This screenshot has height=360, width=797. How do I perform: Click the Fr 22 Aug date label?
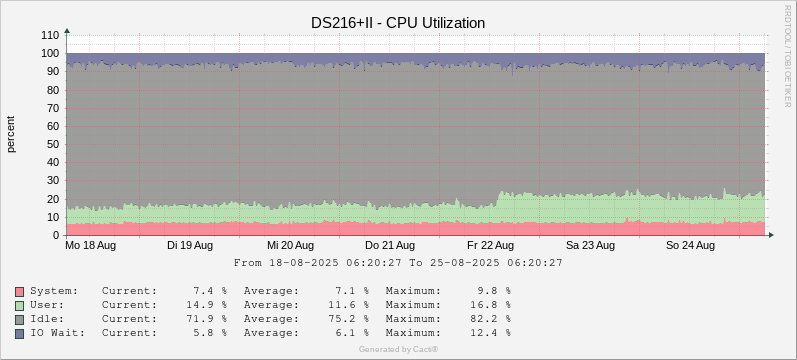point(491,246)
